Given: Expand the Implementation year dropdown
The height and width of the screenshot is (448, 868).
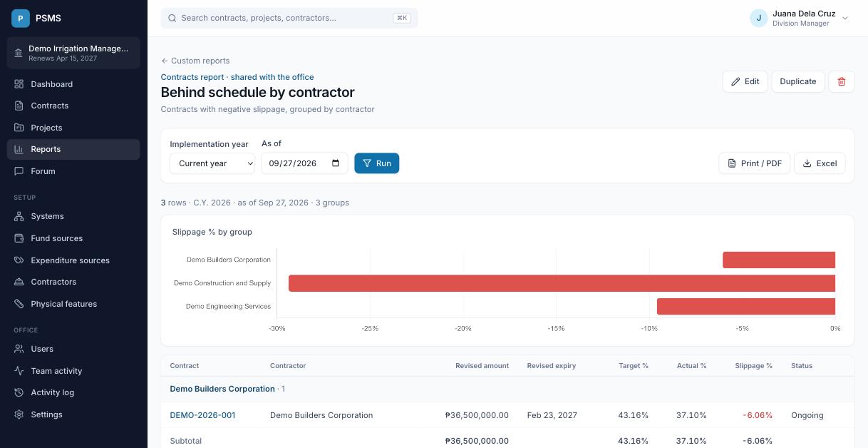Looking at the screenshot, I should coord(212,163).
